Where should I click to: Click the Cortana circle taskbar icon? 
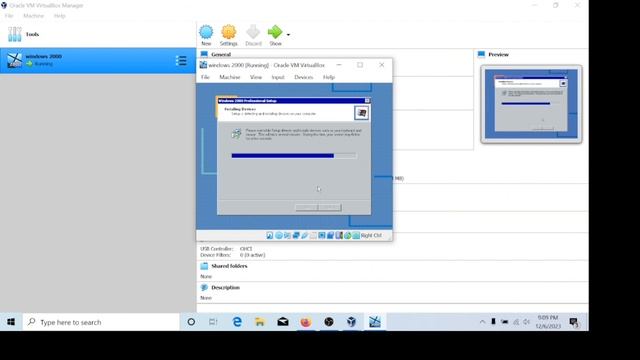(191, 322)
